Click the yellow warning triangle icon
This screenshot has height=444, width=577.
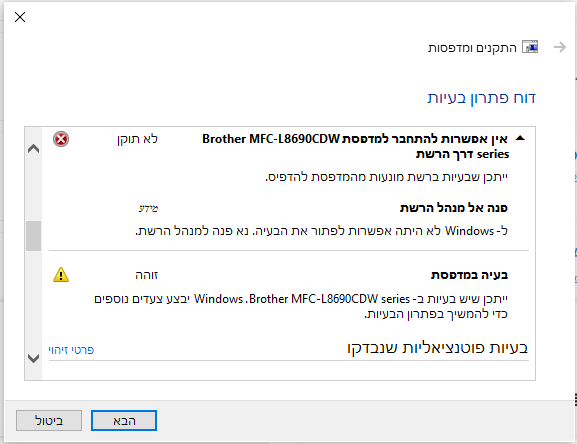tap(61, 275)
